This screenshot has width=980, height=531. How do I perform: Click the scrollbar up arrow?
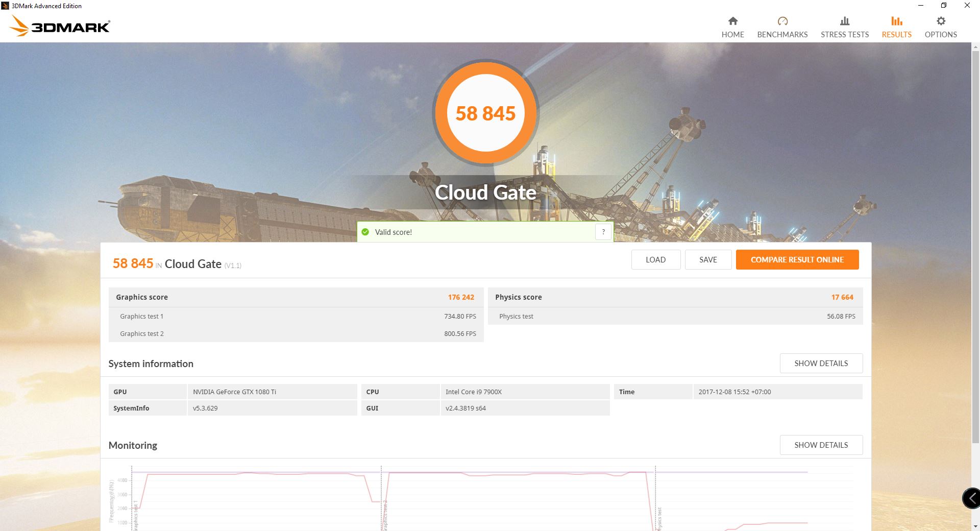[x=975, y=47]
